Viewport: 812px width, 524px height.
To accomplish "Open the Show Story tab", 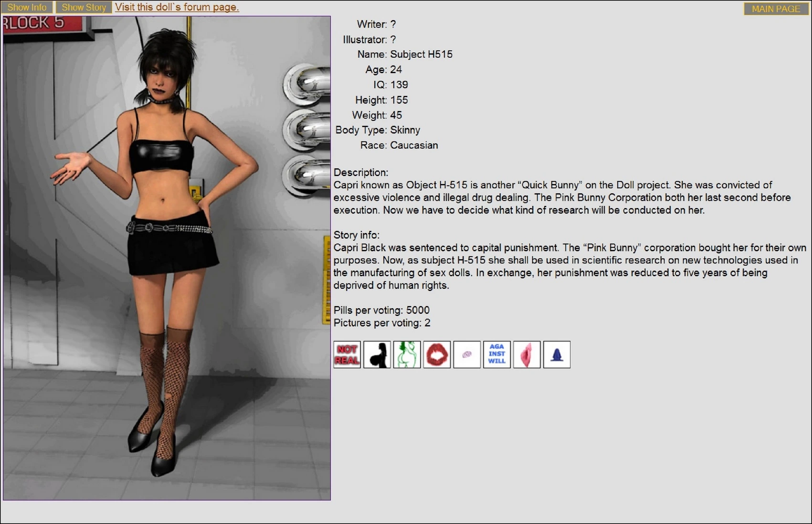I will pyautogui.click(x=84, y=7).
